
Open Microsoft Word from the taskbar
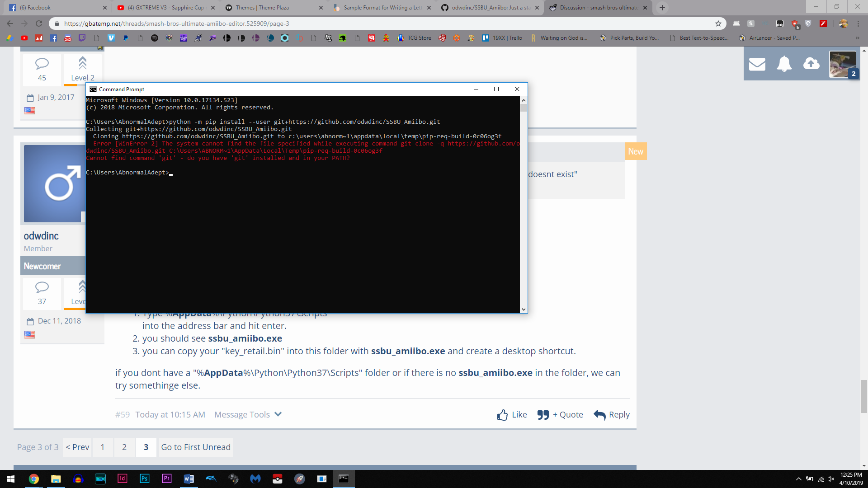click(189, 479)
